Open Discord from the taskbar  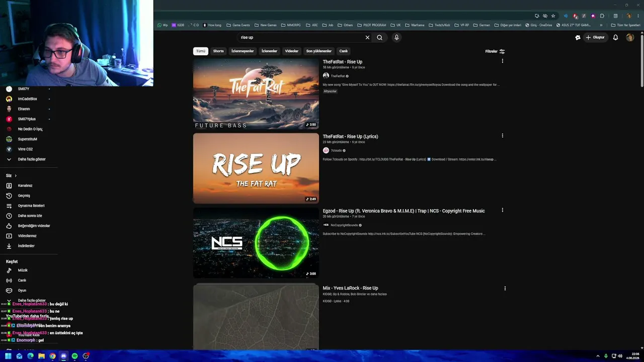pyautogui.click(x=63, y=356)
